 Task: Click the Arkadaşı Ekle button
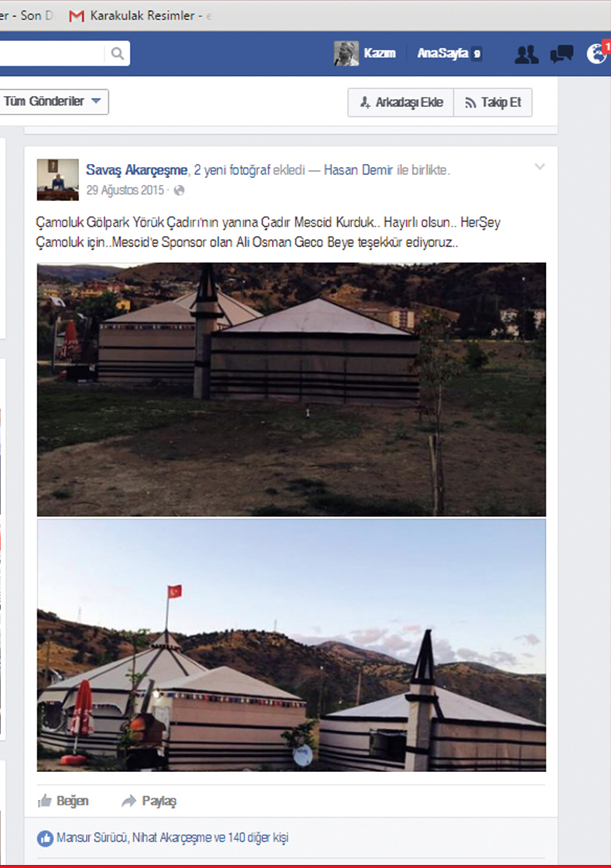[401, 102]
